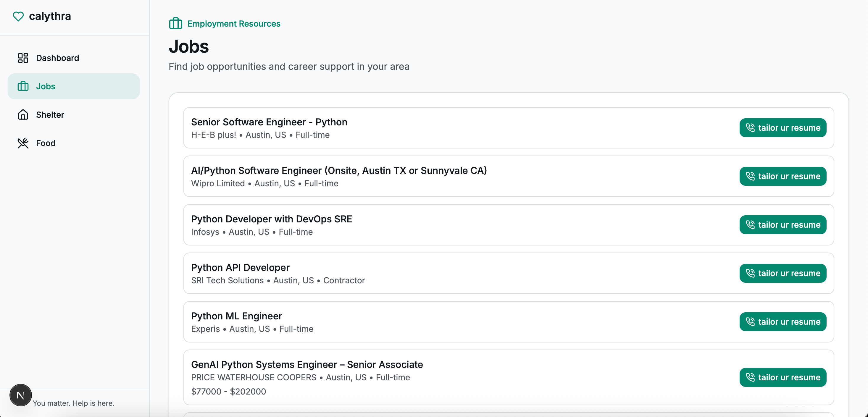Screen dimensions: 868x417
Task: Tailor resume for Senior Software Engineer - Python
Action: [x=783, y=128]
